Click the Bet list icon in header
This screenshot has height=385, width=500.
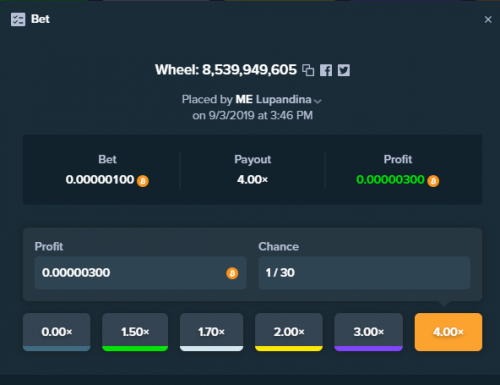tap(18, 19)
